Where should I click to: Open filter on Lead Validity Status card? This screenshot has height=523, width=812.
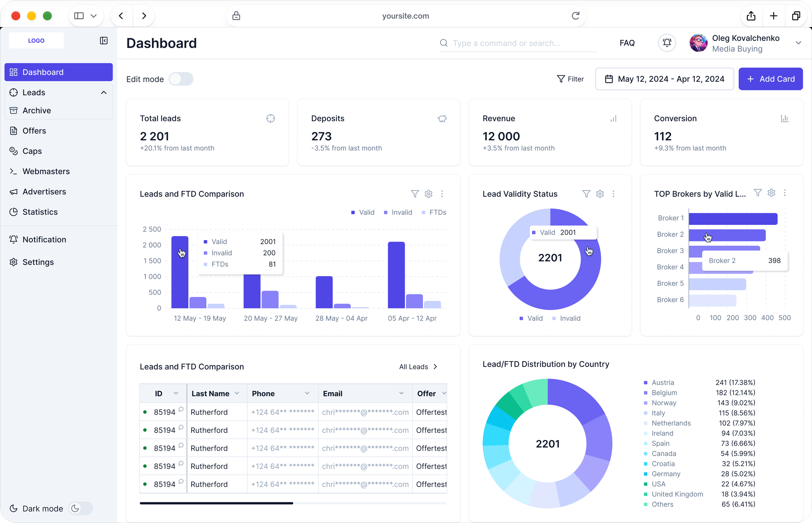coord(586,194)
